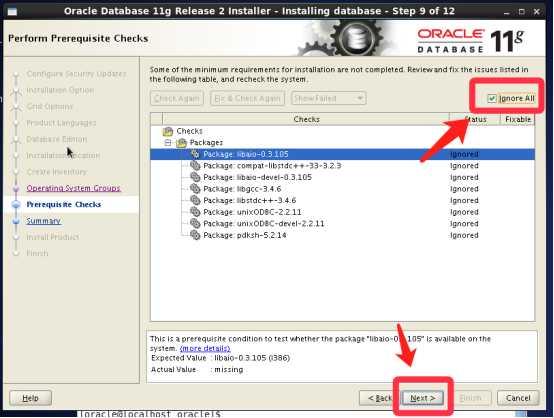Click the disabled Finish button
This screenshot has width=554, height=418.
click(x=470, y=398)
